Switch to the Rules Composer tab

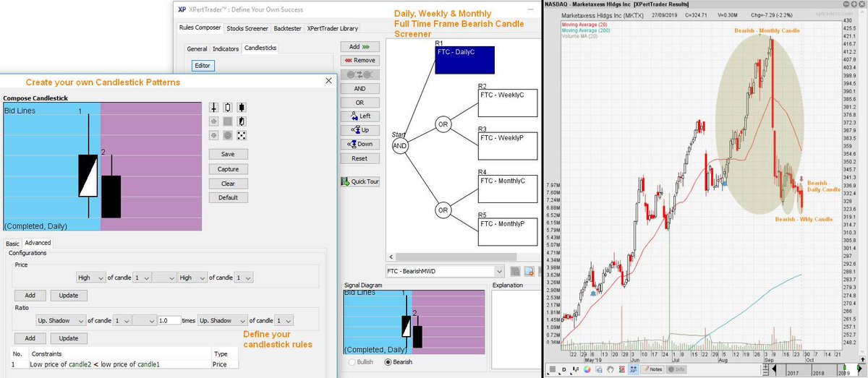(x=200, y=28)
